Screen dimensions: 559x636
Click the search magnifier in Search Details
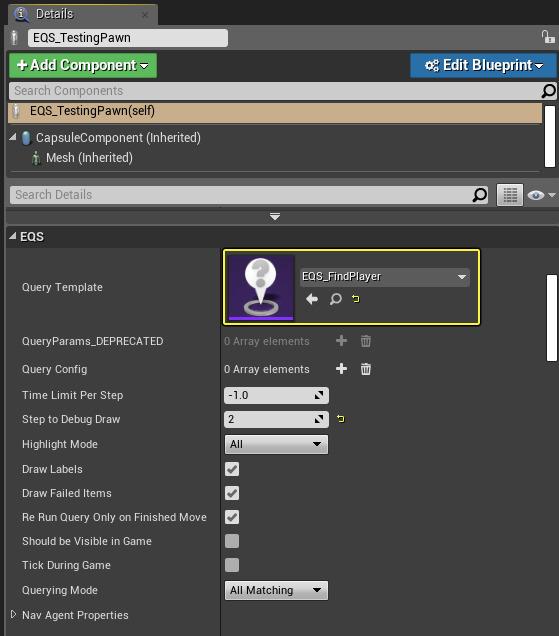(x=479, y=195)
